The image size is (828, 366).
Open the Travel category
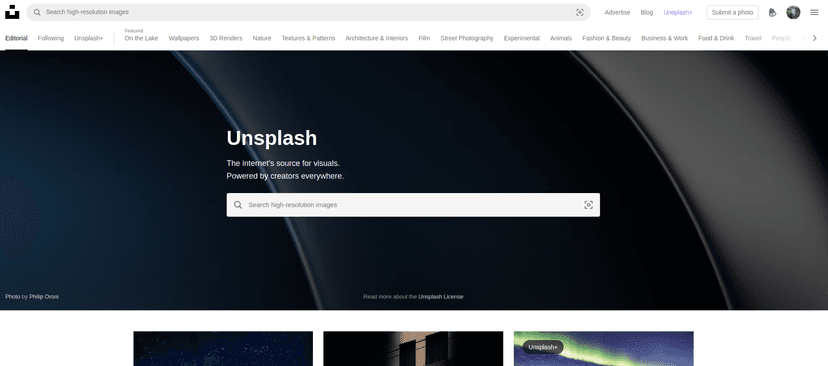click(753, 38)
